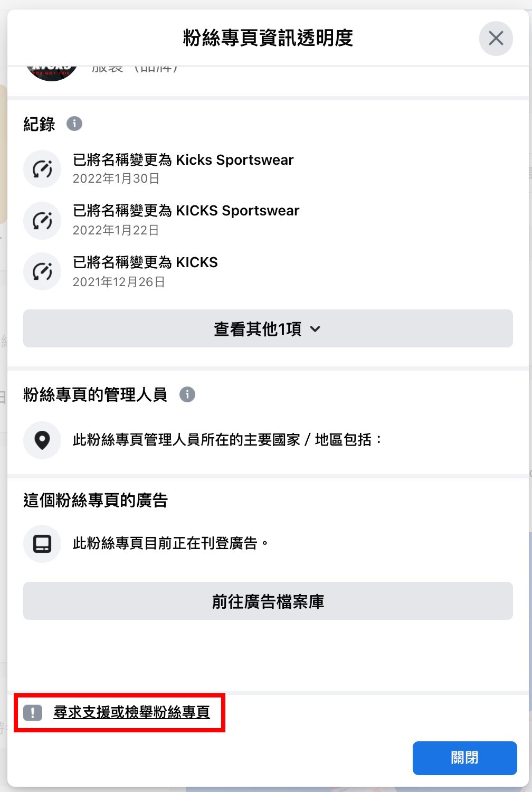The image size is (532, 792).
Task: Click the info icon beside 紀錄 heading
Action: [74, 124]
